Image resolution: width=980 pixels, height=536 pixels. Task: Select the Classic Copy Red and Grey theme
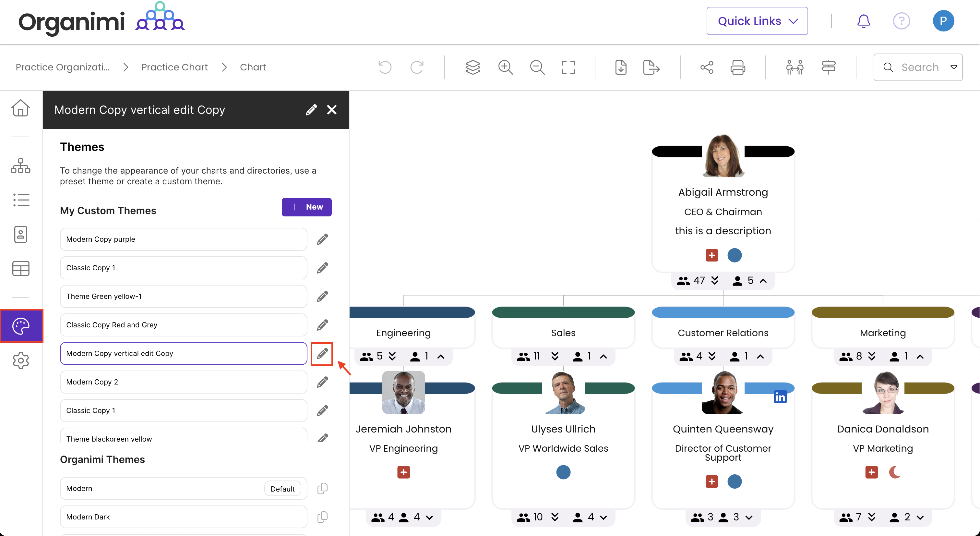point(183,325)
